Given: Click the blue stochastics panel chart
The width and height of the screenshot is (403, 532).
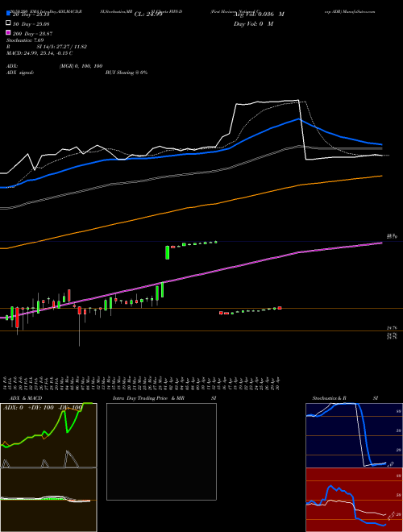Looking at the screenshot, I should [x=354, y=435].
